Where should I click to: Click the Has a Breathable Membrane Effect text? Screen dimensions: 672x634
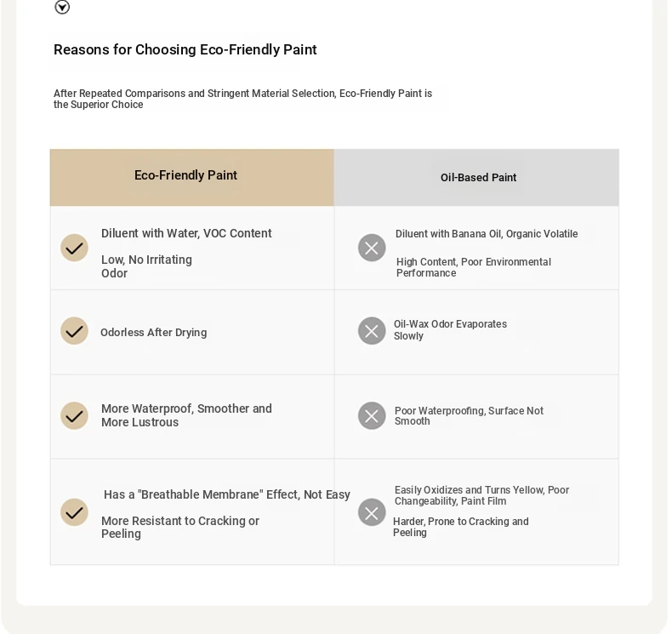(227, 494)
